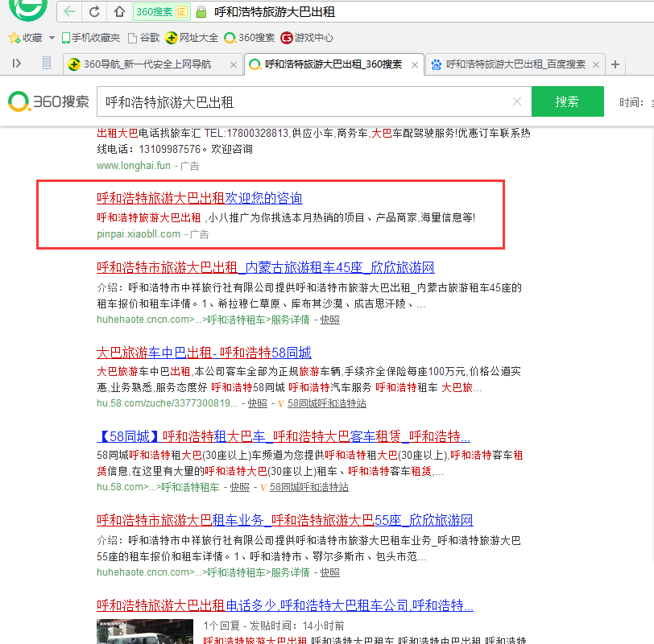Screen dimensions: 654x644
Task: Close the 360导航 tab
Action: (234, 64)
